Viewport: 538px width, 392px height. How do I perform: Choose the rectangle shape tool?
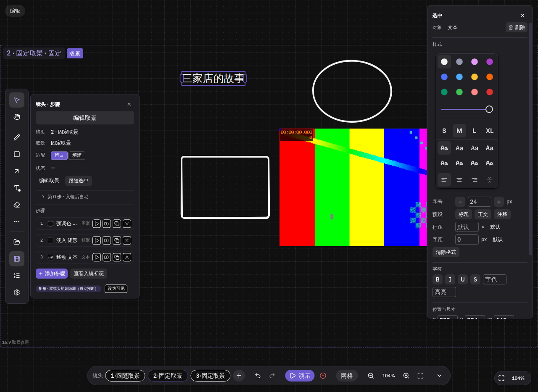tap(17, 154)
